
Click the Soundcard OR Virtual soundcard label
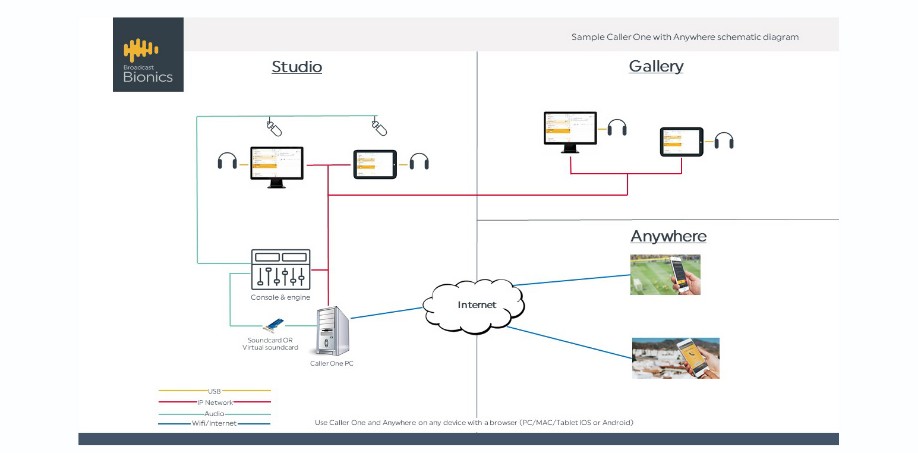click(x=270, y=344)
